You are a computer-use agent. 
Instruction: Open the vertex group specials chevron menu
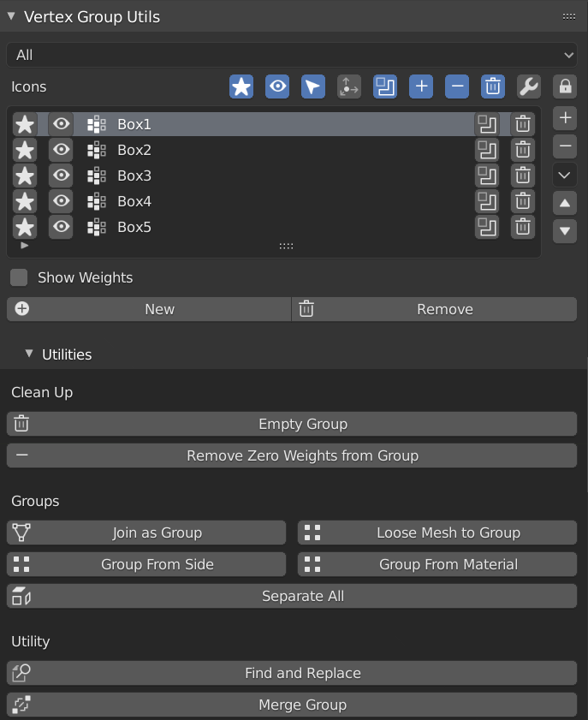pos(564,175)
